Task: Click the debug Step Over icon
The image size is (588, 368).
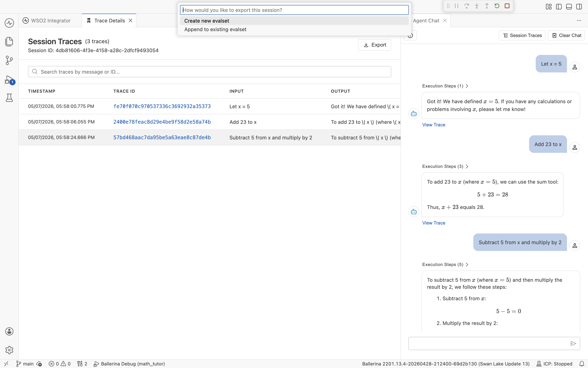Action: click(x=466, y=6)
